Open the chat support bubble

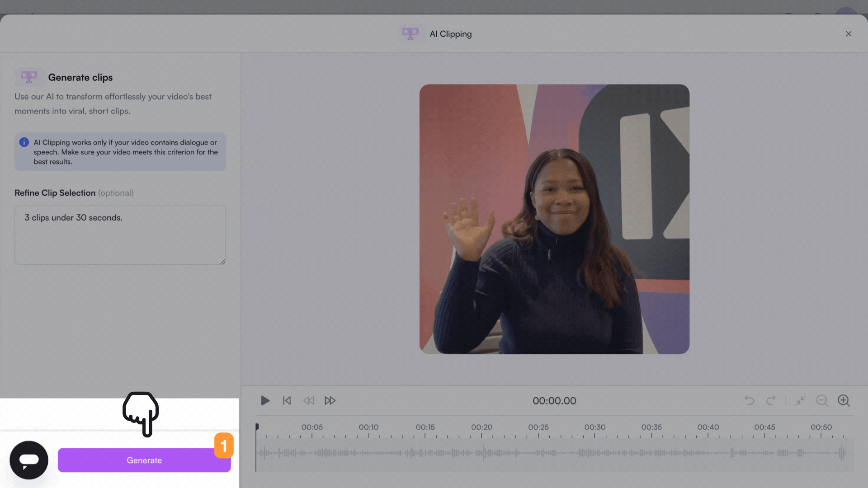click(29, 460)
